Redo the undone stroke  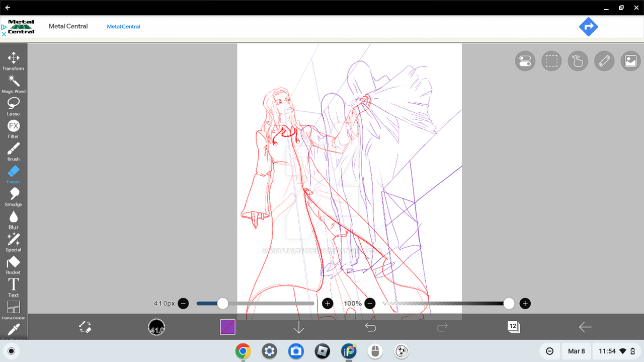point(442,327)
